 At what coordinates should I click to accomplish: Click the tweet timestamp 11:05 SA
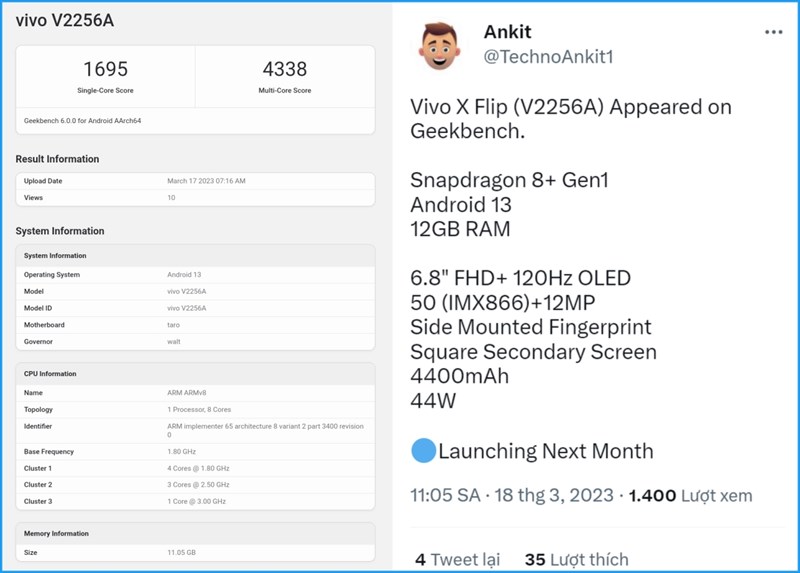click(x=445, y=495)
